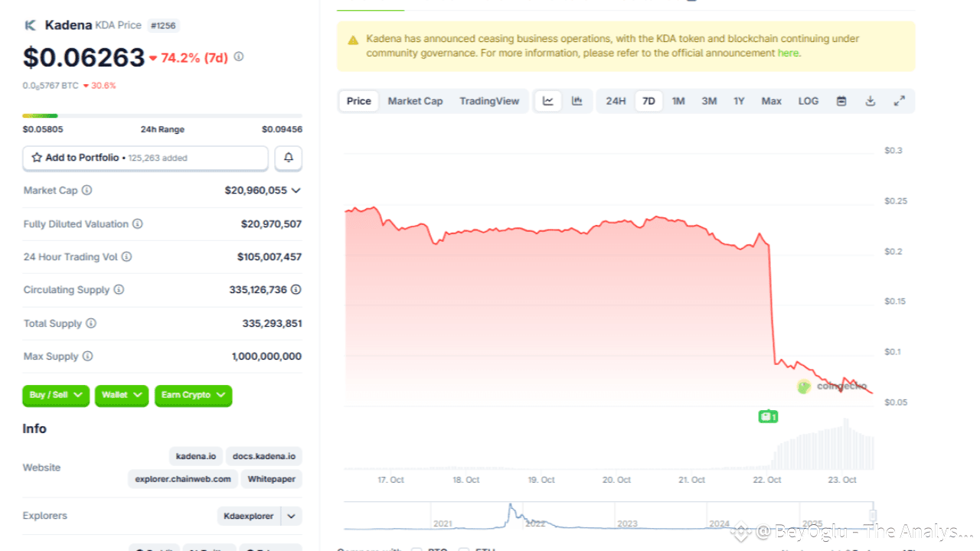The height and width of the screenshot is (551, 980).
Task: Click Max Supply info icon
Action: tap(87, 357)
